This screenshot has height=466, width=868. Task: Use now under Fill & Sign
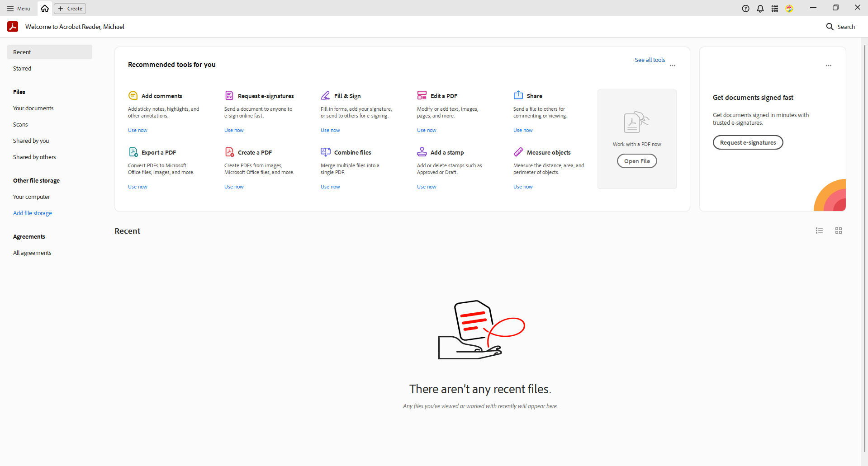[330, 130]
